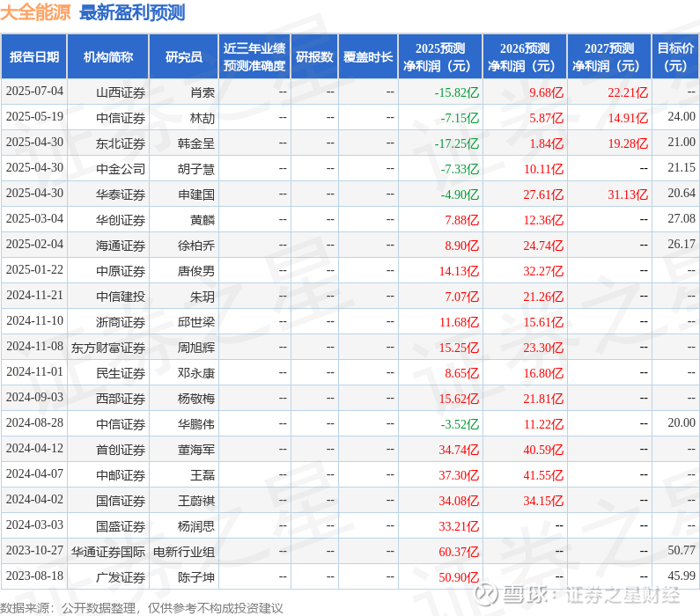Image resolution: width=700 pixels, height=616 pixels.
Task: Click the target price 21.15
Action: pyautogui.click(x=682, y=168)
